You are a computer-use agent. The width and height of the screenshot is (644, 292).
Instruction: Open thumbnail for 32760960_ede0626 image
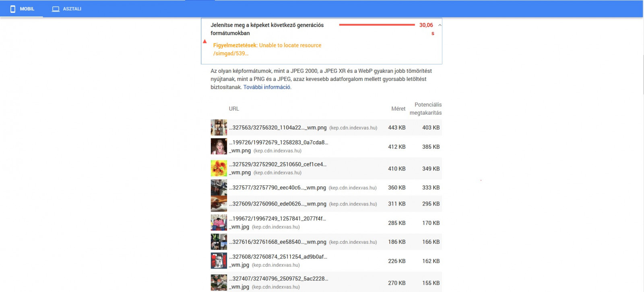tap(219, 204)
